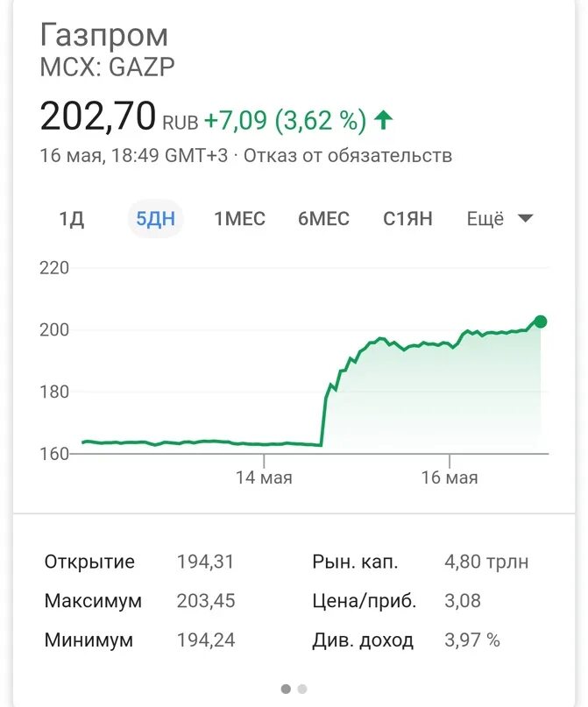Click the green end-point dot on chart
The width and height of the screenshot is (588, 707).
(540, 322)
